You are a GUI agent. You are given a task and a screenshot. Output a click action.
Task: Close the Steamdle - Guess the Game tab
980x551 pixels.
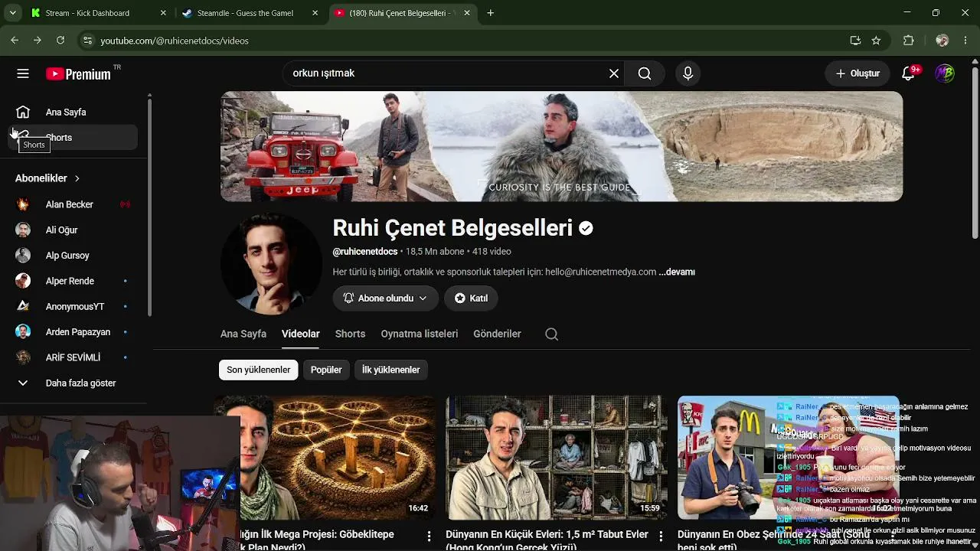click(315, 13)
